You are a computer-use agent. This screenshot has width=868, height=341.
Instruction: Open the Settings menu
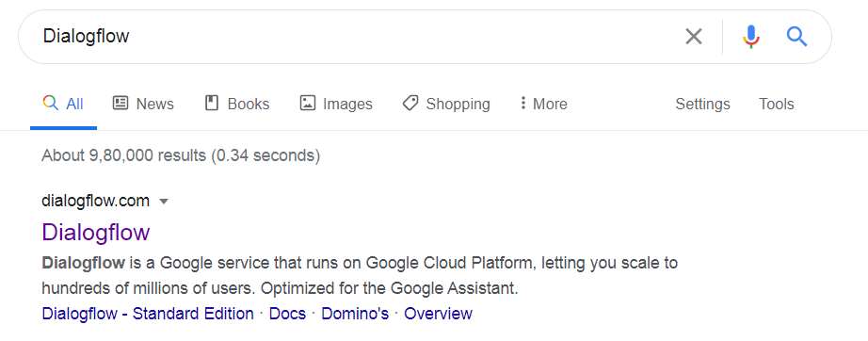click(x=702, y=104)
